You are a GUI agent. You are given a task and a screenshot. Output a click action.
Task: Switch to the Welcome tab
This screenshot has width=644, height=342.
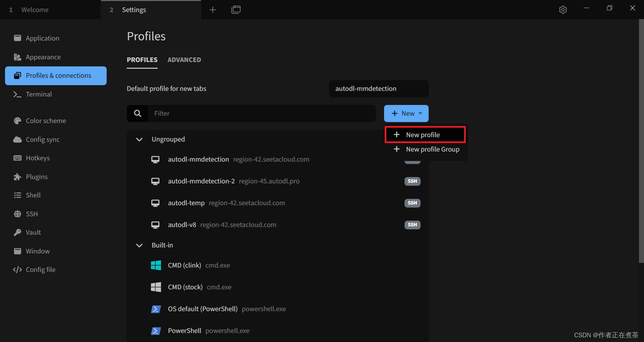tap(50, 10)
